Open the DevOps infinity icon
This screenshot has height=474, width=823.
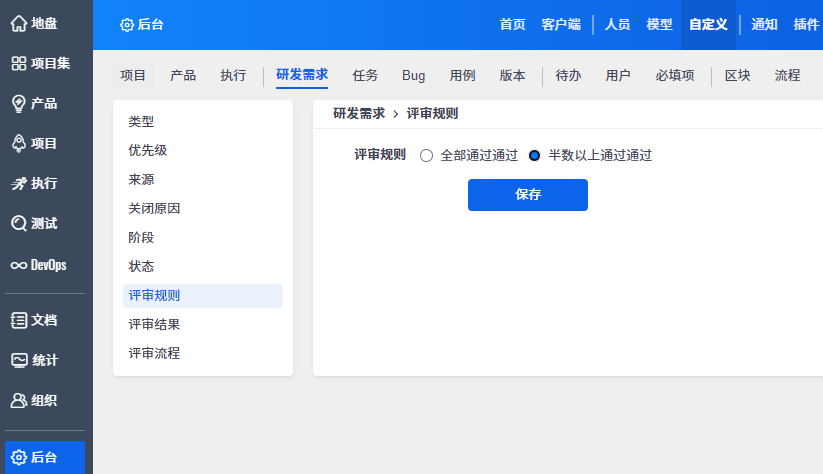[18, 265]
